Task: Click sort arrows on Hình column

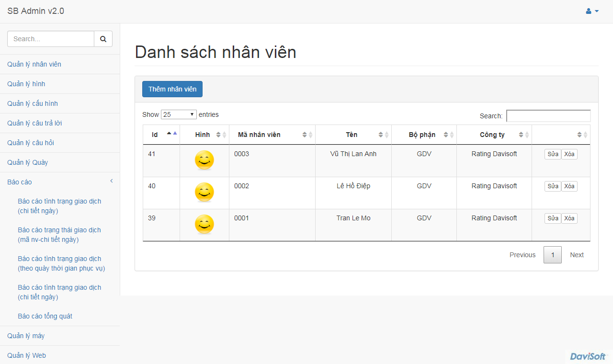Action: 221,135
